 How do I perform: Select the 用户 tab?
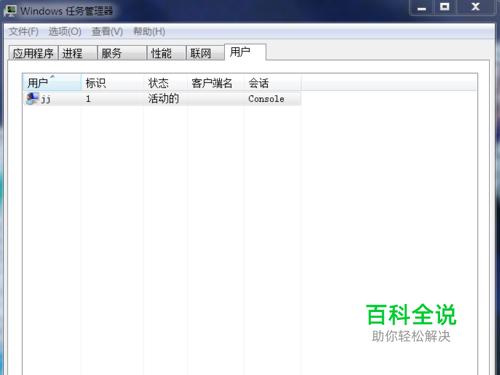point(245,52)
